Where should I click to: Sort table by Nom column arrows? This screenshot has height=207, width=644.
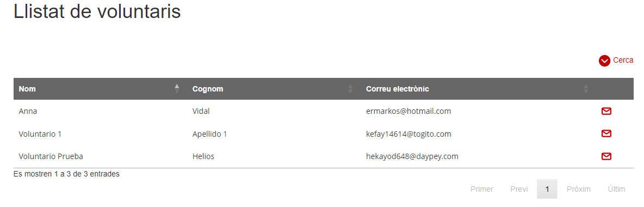[177, 88]
